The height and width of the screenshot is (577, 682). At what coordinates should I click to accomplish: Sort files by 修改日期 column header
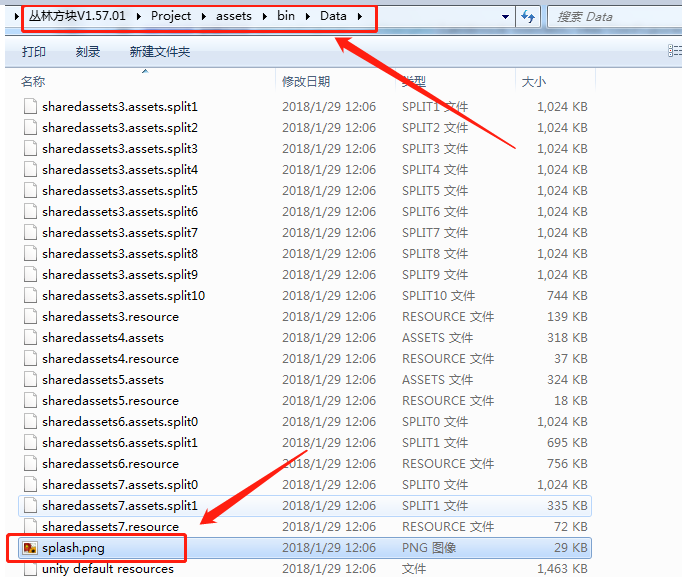[x=306, y=81]
